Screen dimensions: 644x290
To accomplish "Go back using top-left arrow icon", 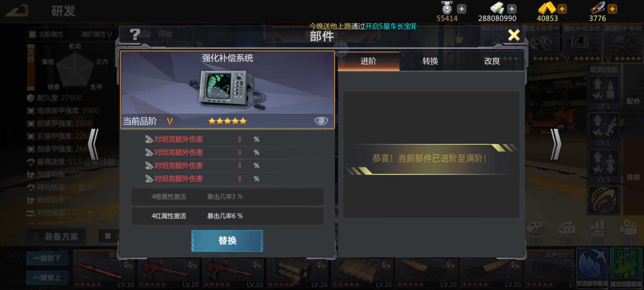I will pos(17,11).
